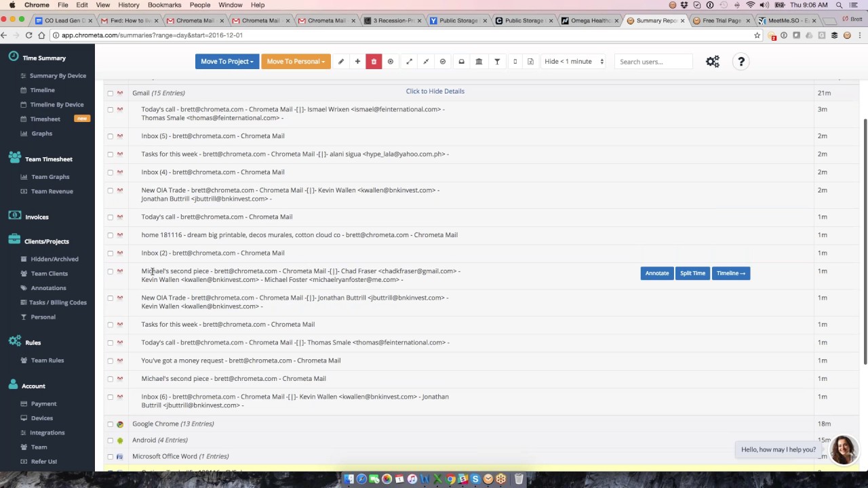Open Graphs in sidebar

click(x=41, y=134)
